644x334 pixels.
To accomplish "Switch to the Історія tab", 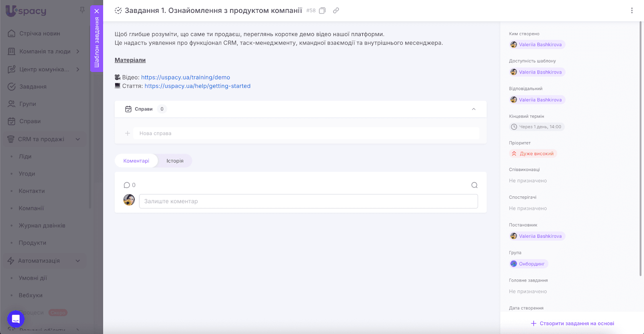I will [175, 161].
